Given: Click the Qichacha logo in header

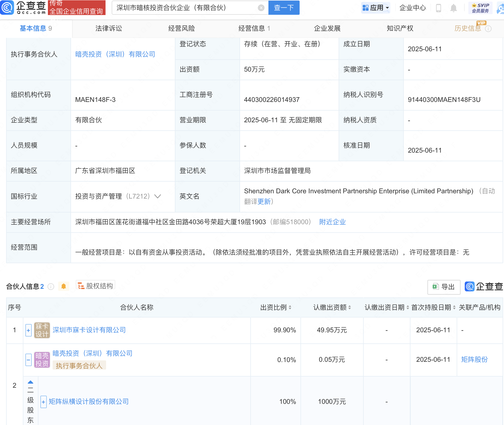Looking at the screenshot, I should pyautogui.click(x=23, y=8).
